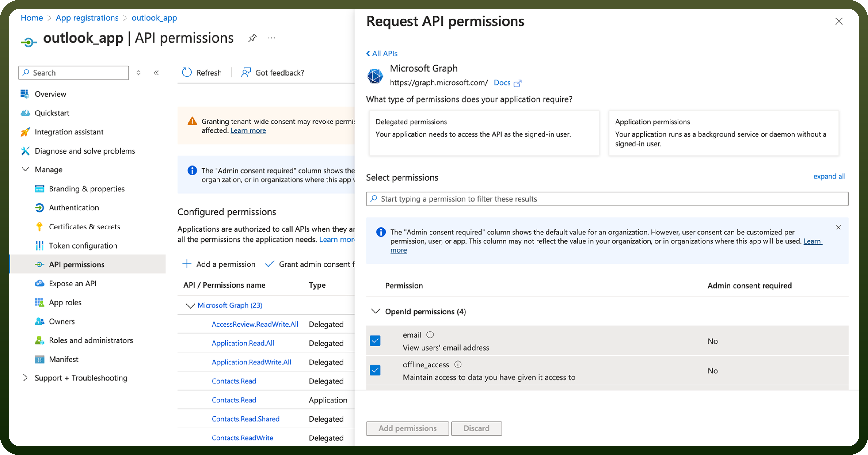This screenshot has height=455, width=868.
Task: Collapse the Manage section in sidebar
Action: [25, 169]
